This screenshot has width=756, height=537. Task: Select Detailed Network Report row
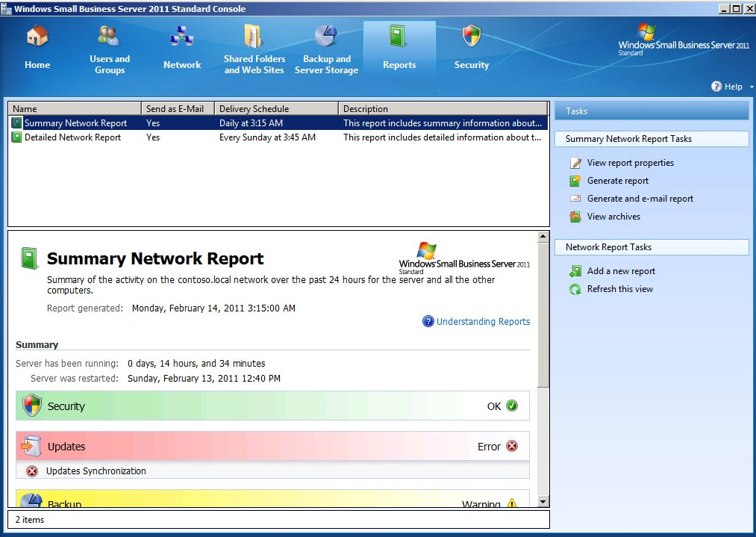pos(72,137)
